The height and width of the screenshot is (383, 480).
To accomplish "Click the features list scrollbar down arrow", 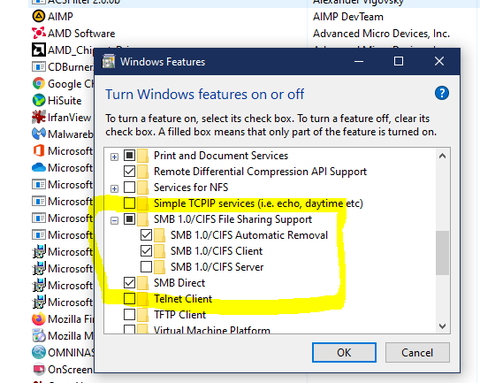I will pyautogui.click(x=442, y=326).
